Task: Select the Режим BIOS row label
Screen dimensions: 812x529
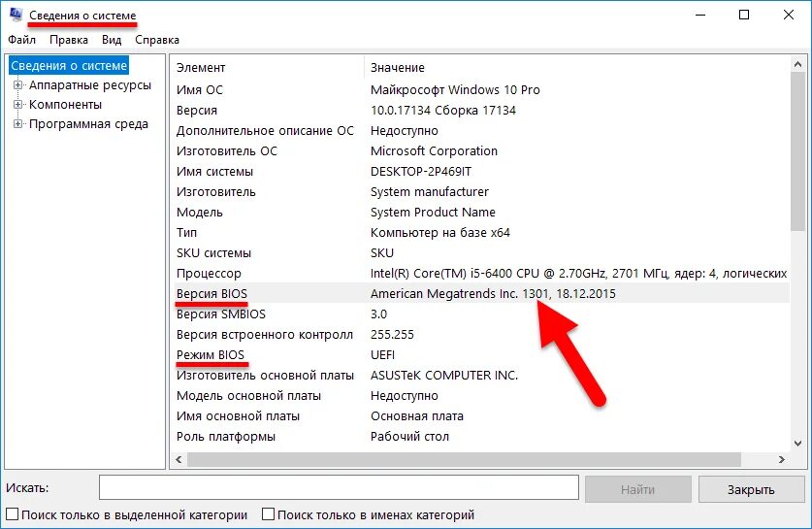Action: 211,355
